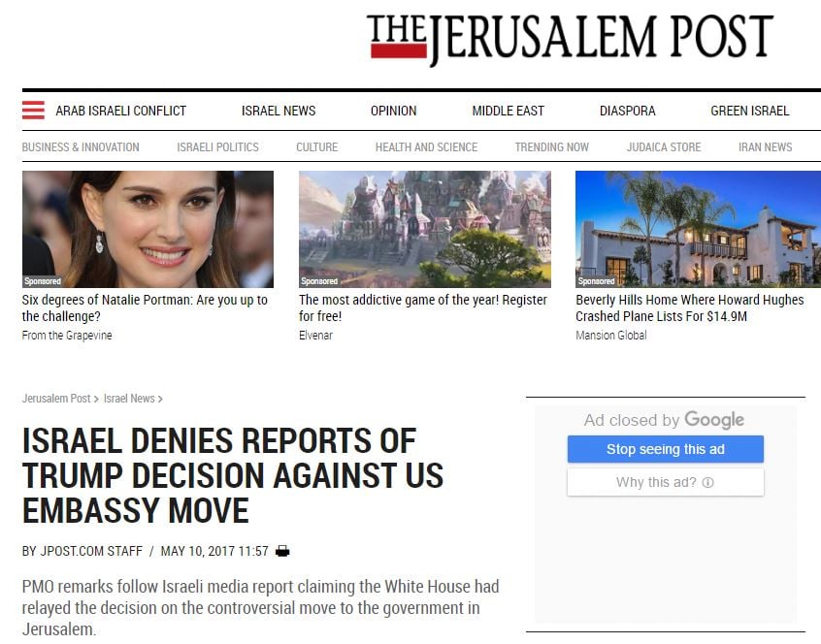Click the info icon beside Why this ad
The width and height of the screenshot is (821, 644).
707,482
